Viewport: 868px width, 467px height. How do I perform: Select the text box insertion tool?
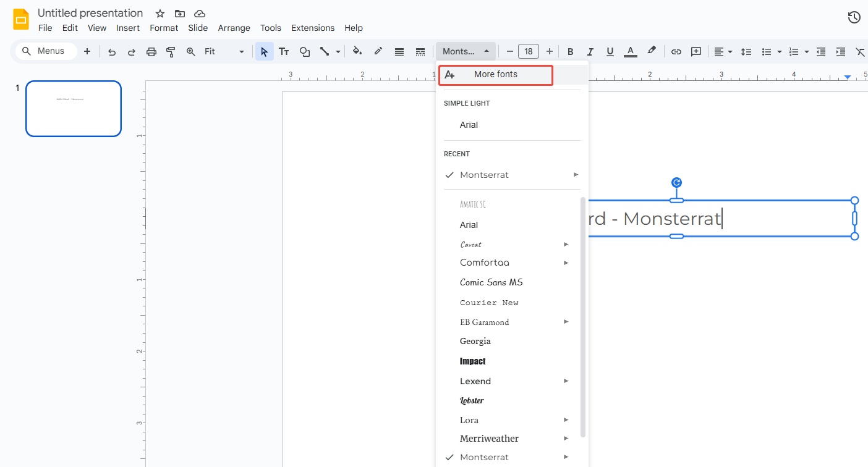(284, 51)
